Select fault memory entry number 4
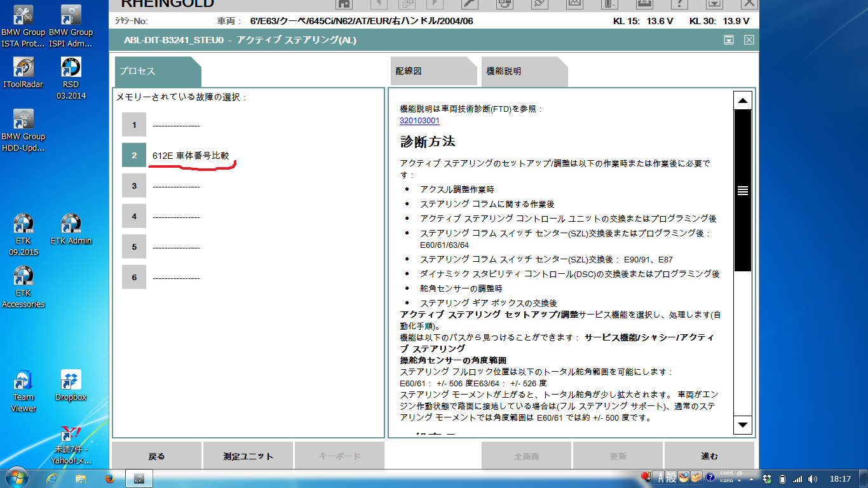Screen dimensions: 868x488 pyautogui.click(x=134, y=216)
